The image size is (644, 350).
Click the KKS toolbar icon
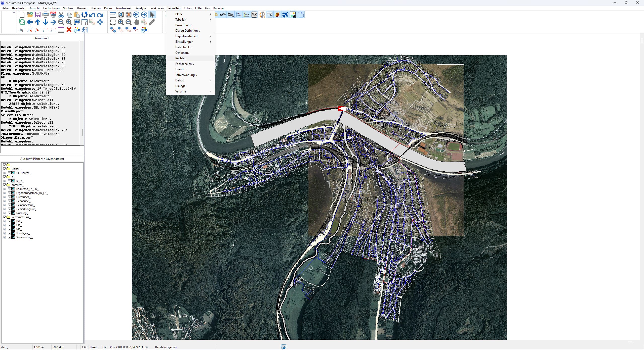[223, 15]
